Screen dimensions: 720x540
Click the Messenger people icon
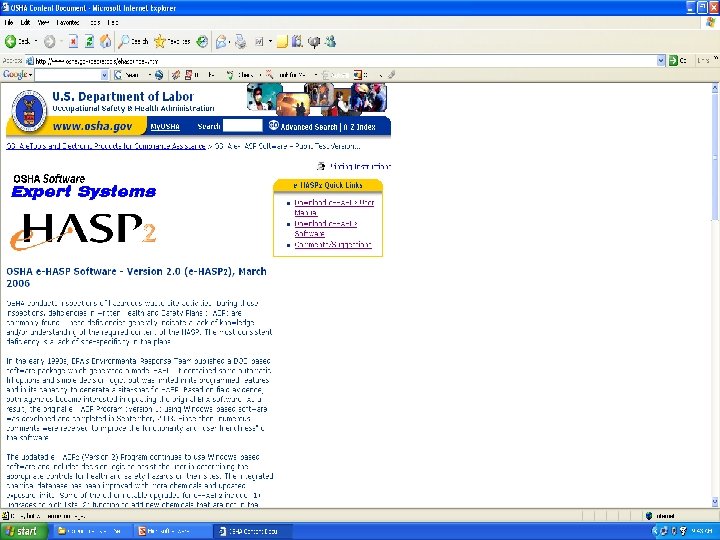click(x=330, y=41)
